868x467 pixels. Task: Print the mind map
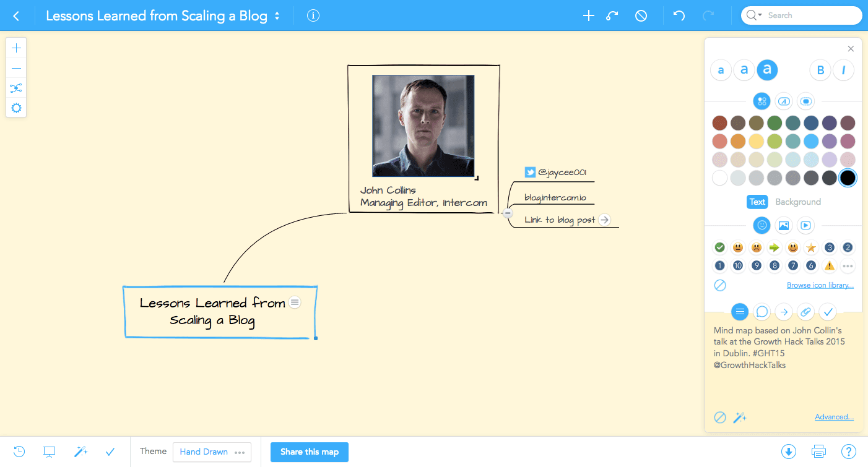tap(819, 452)
